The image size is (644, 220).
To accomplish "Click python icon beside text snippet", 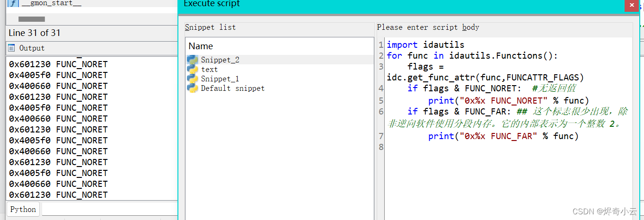I will click(x=193, y=69).
